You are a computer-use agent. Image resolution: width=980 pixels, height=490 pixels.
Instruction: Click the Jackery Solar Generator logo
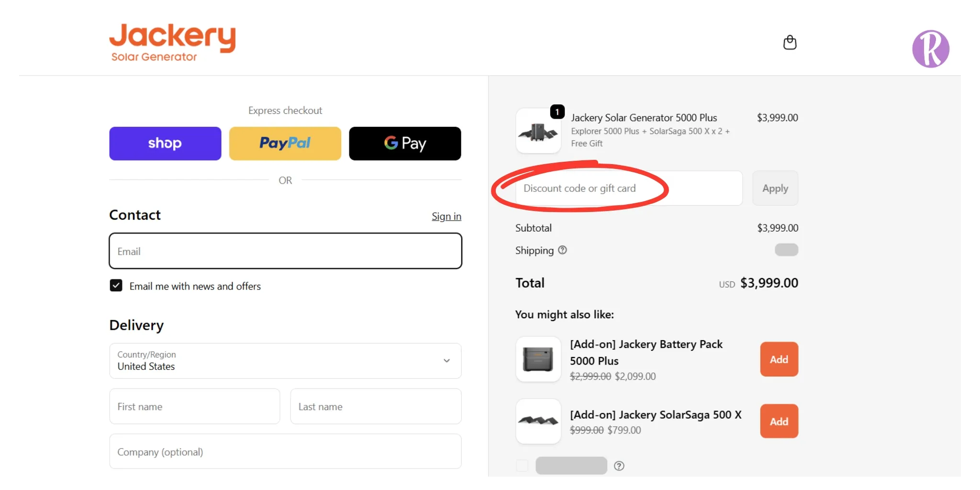172,42
